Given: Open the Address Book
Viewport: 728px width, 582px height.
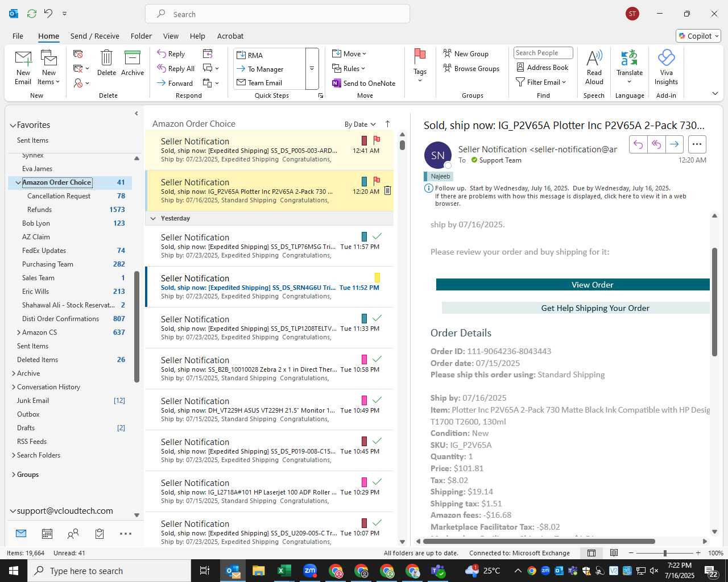Looking at the screenshot, I should [x=543, y=67].
